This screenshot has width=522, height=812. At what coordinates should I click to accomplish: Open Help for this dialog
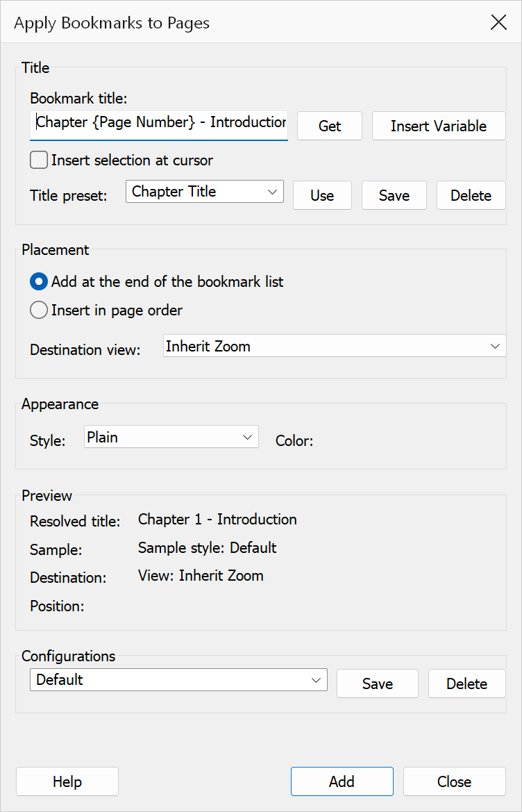[x=67, y=781]
